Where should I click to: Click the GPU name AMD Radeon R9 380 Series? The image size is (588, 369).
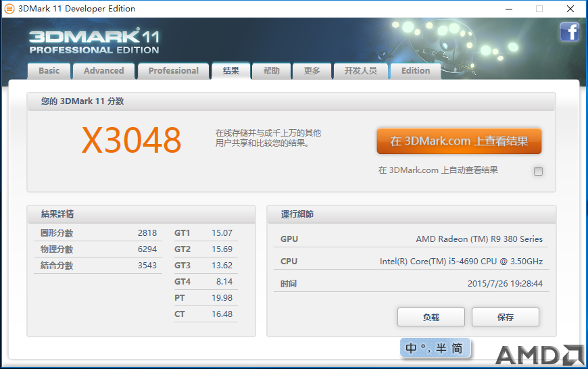click(479, 239)
